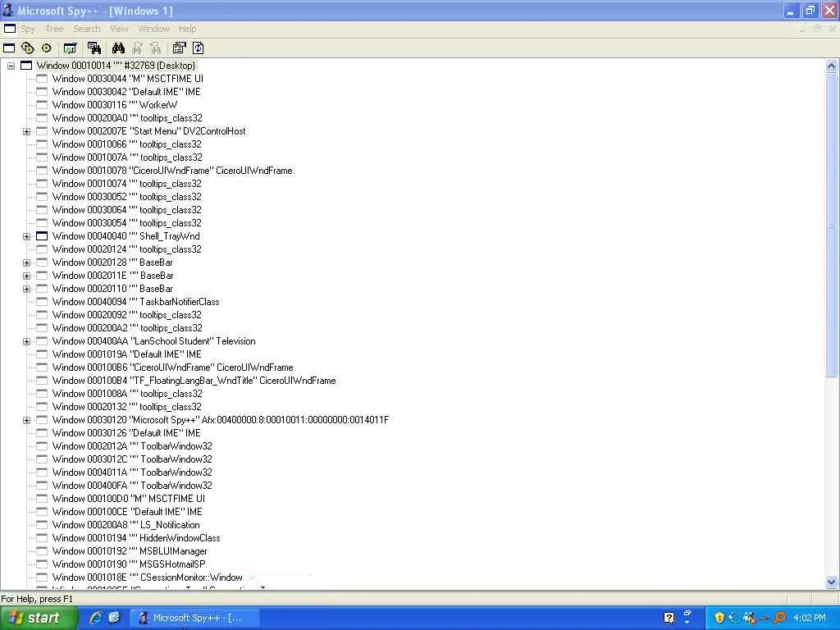This screenshot has width=840, height=630.
Task: Expand the BaseBar 00020110 node
Action: [26, 289]
